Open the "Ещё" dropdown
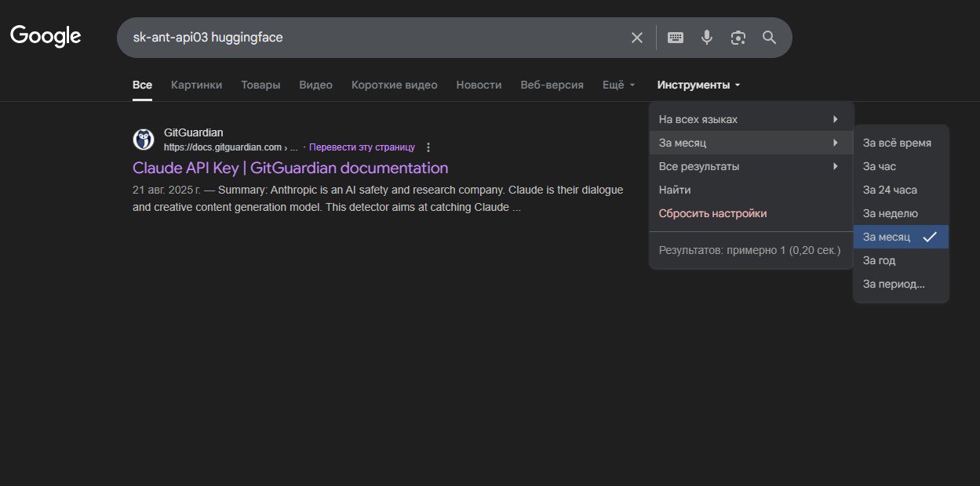The image size is (980, 486). pos(618,85)
